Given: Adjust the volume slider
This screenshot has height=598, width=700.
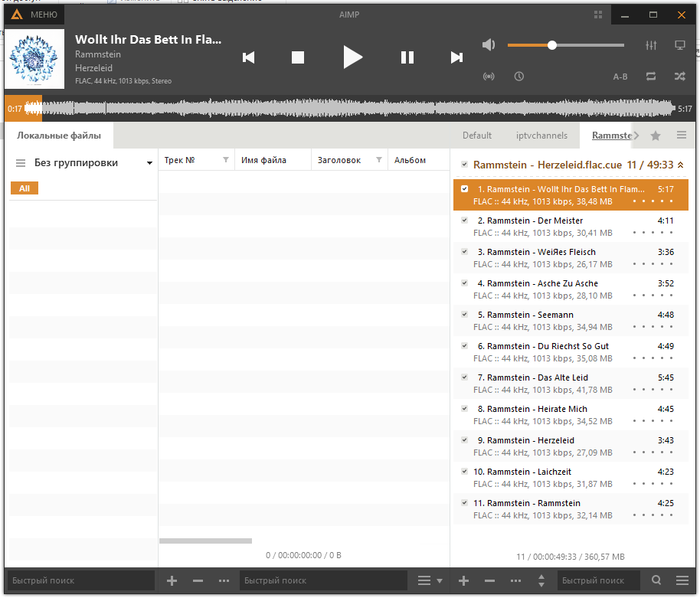Looking at the screenshot, I should (551, 45).
